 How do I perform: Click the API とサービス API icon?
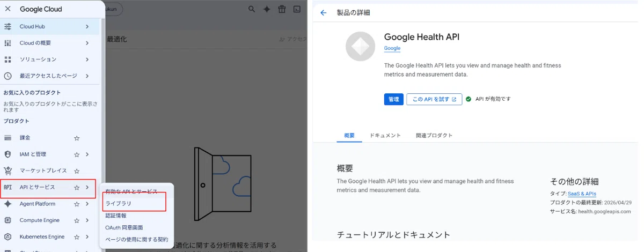8,187
